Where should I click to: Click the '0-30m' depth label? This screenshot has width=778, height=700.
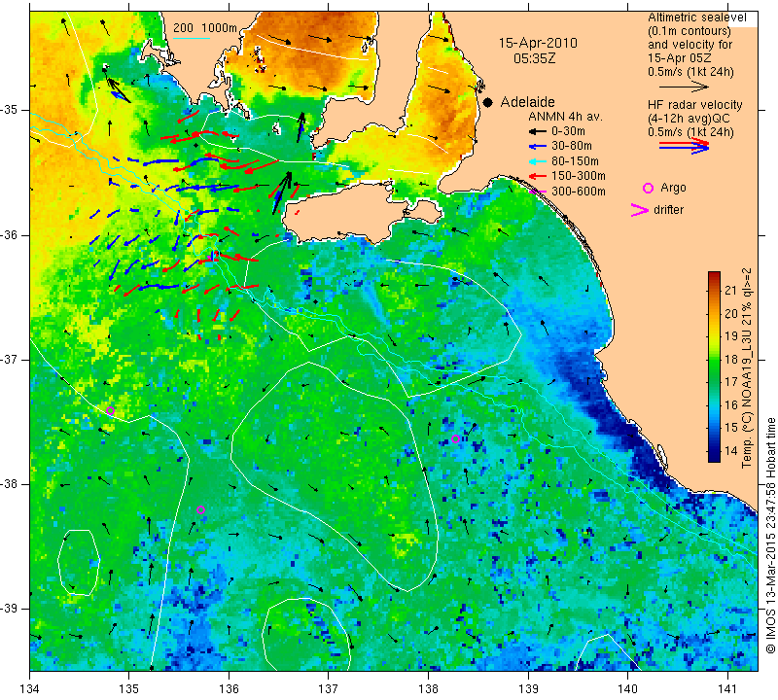tap(568, 131)
